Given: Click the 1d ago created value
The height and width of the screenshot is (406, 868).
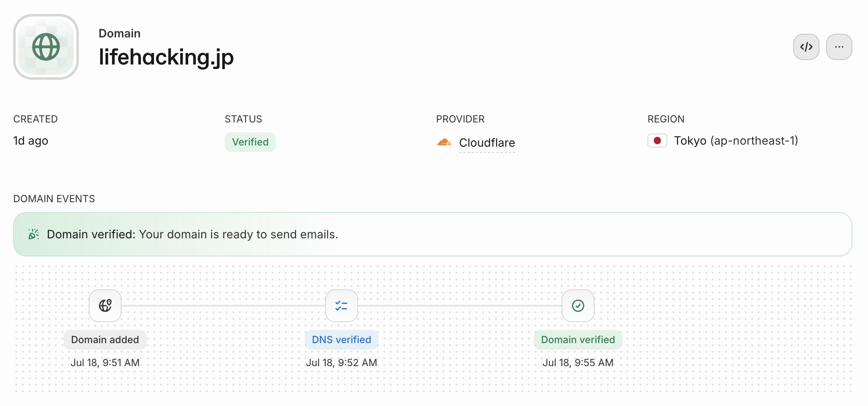Looking at the screenshot, I should pos(31,141).
